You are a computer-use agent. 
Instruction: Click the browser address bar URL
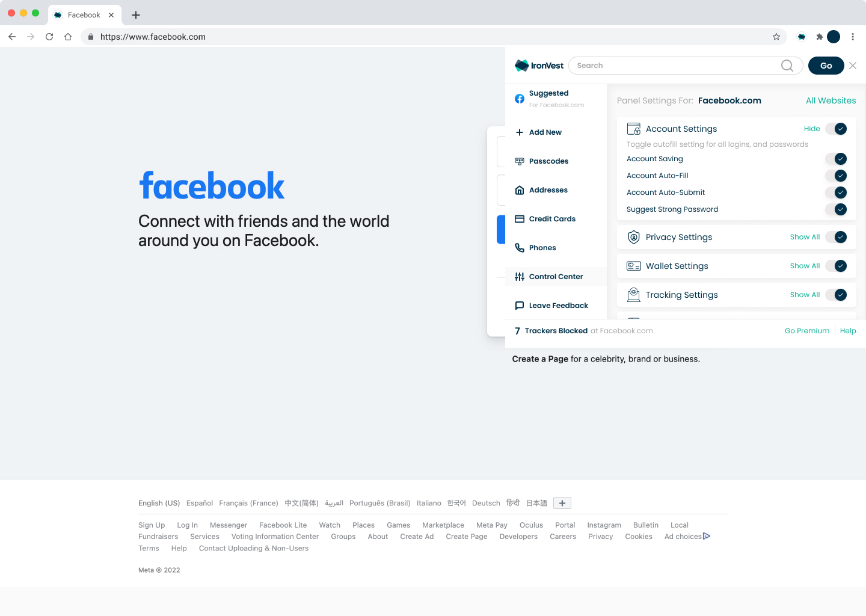click(x=153, y=37)
